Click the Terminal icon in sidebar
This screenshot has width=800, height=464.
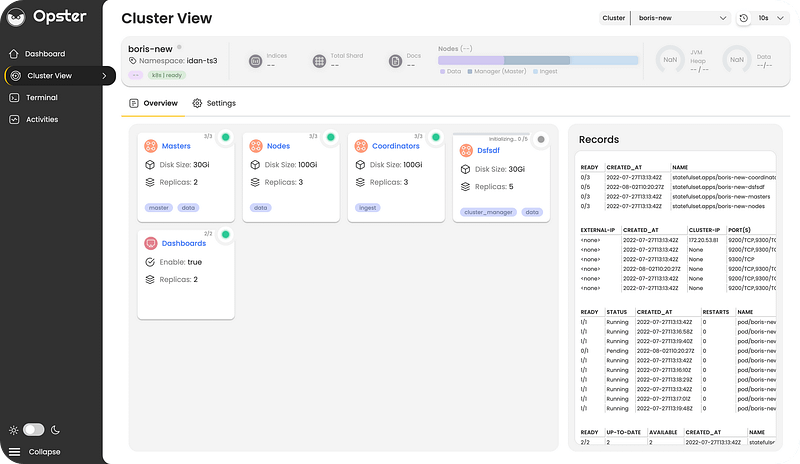click(14, 97)
